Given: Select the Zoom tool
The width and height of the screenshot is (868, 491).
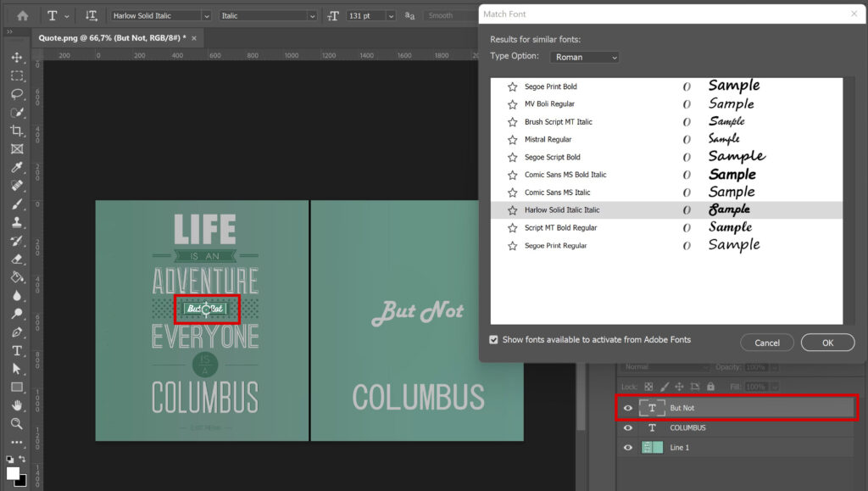Looking at the screenshot, I should (x=17, y=423).
